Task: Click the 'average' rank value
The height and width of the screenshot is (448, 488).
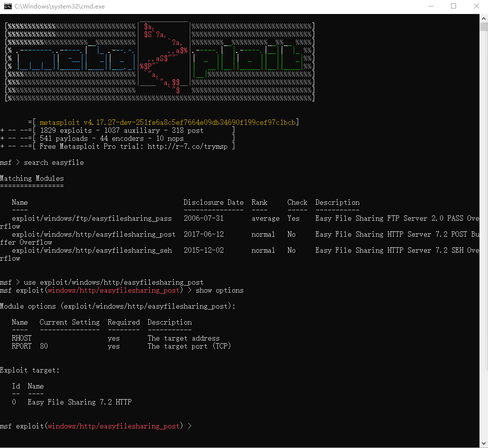Action: 265,219
